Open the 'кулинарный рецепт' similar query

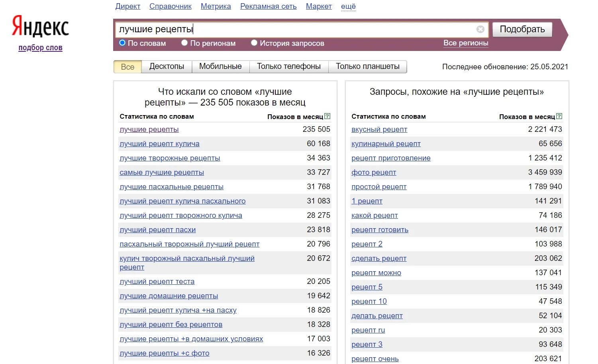(x=386, y=144)
